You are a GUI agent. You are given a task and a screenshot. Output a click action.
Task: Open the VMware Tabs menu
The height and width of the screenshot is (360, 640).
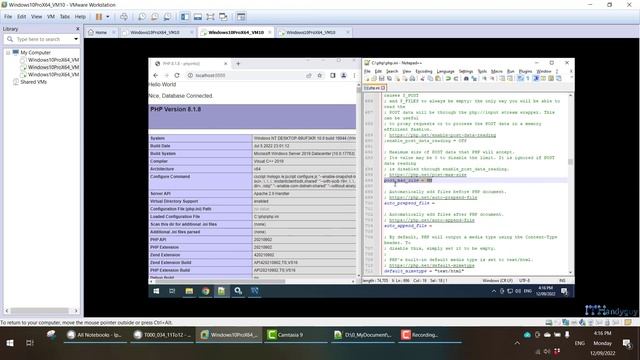point(64,17)
